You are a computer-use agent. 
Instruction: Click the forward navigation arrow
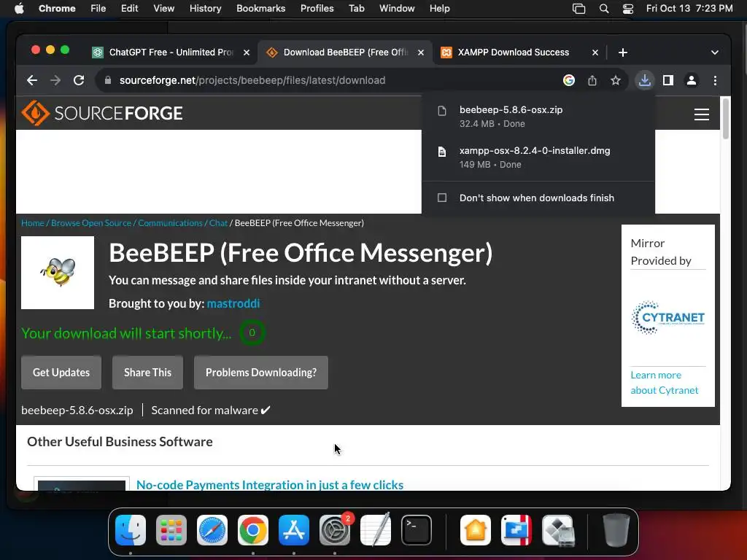55,80
